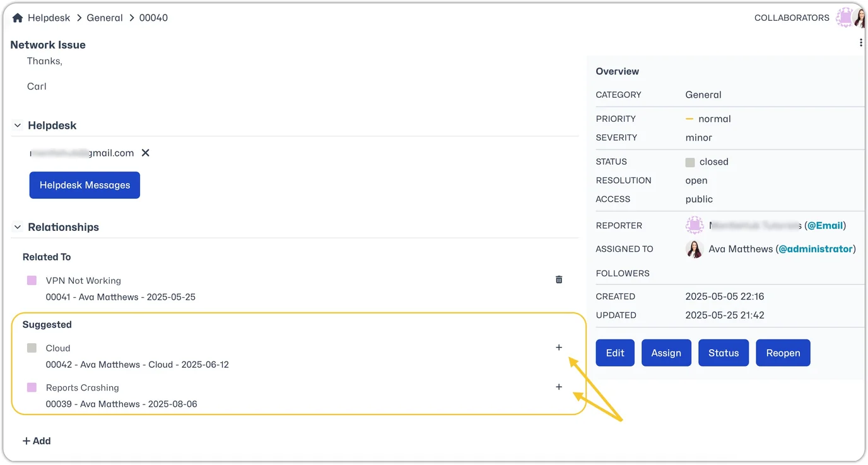The height and width of the screenshot is (465, 868).
Task: Open the @administrator profile link
Action: pyautogui.click(x=816, y=249)
